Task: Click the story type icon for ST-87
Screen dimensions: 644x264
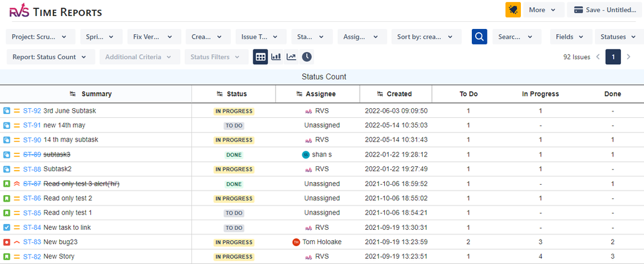Action: (x=6, y=184)
